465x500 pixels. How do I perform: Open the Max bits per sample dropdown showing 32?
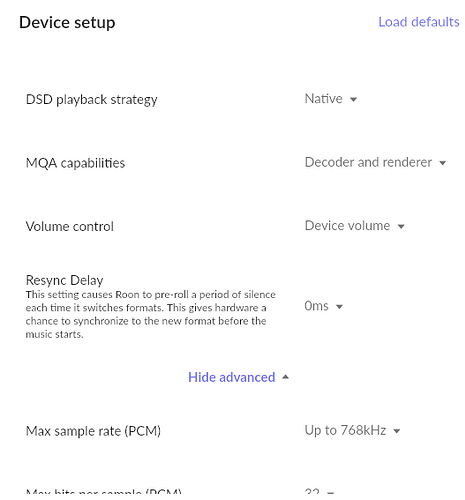click(319, 491)
